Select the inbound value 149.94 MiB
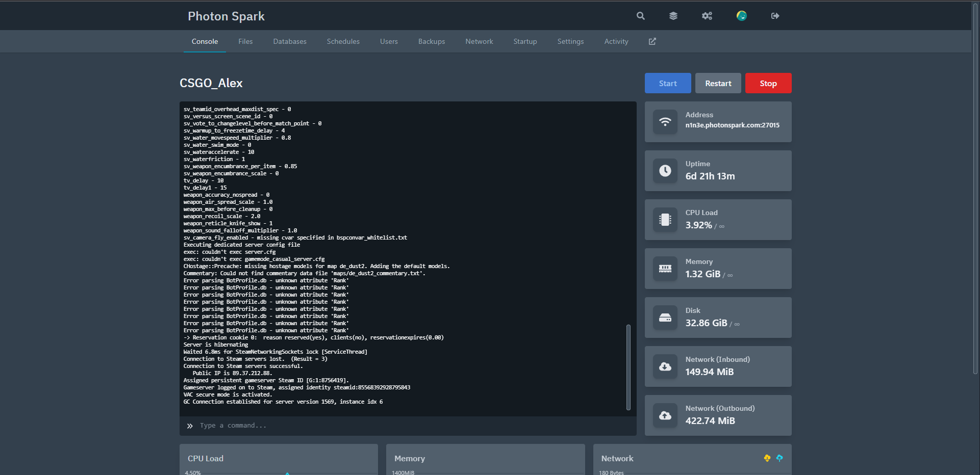980x475 pixels. [x=710, y=372]
